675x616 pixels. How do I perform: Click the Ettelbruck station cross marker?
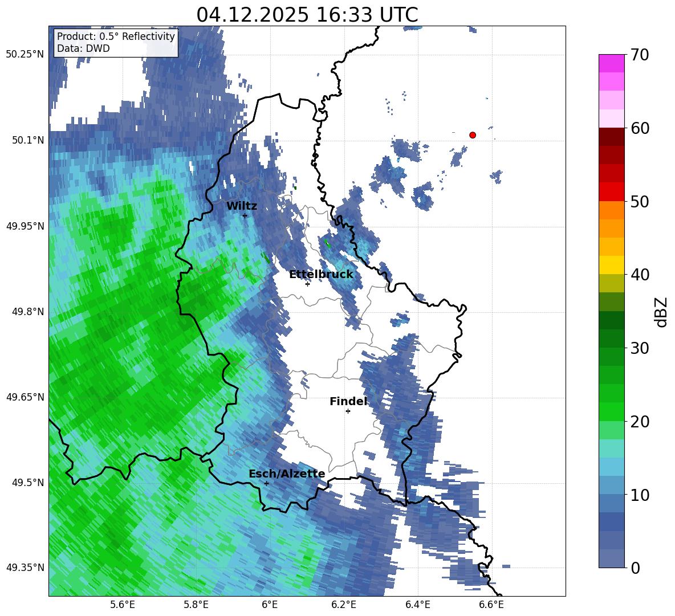(x=307, y=284)
